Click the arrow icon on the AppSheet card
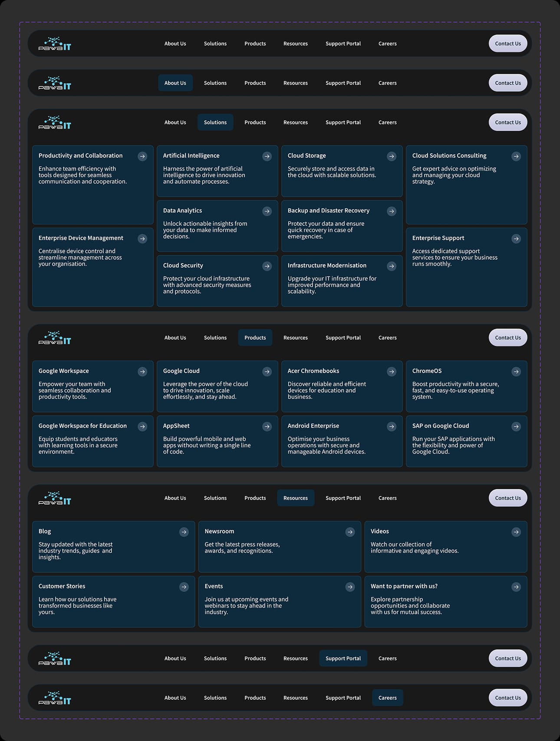Screen dimensions: 560x741 click(267, 427)
